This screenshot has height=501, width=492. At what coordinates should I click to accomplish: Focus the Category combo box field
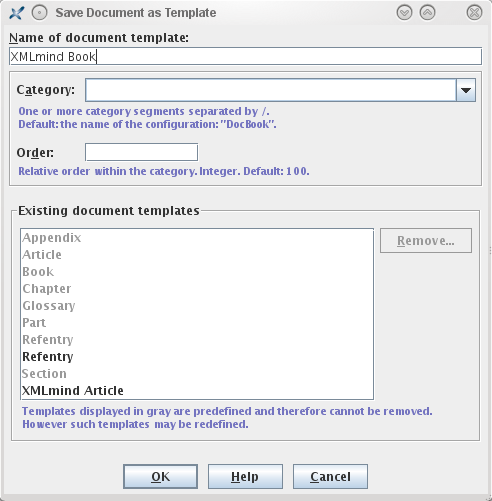(271, 90)
